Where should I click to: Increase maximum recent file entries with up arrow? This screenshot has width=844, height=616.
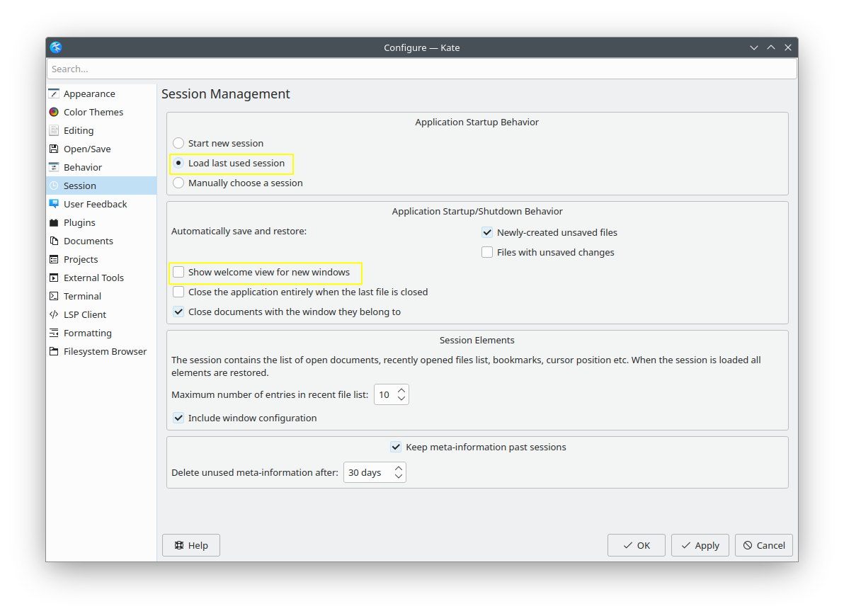401,390
